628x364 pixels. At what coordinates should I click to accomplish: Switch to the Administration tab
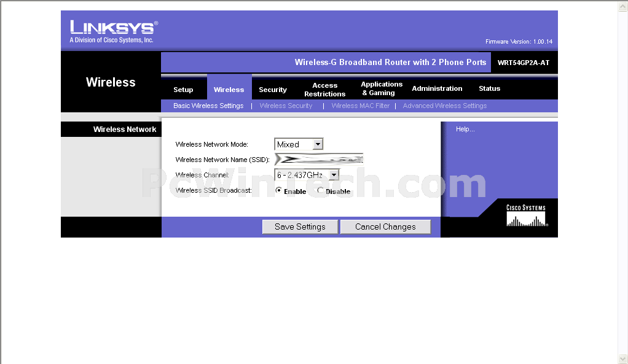click(x=437, y=88)
